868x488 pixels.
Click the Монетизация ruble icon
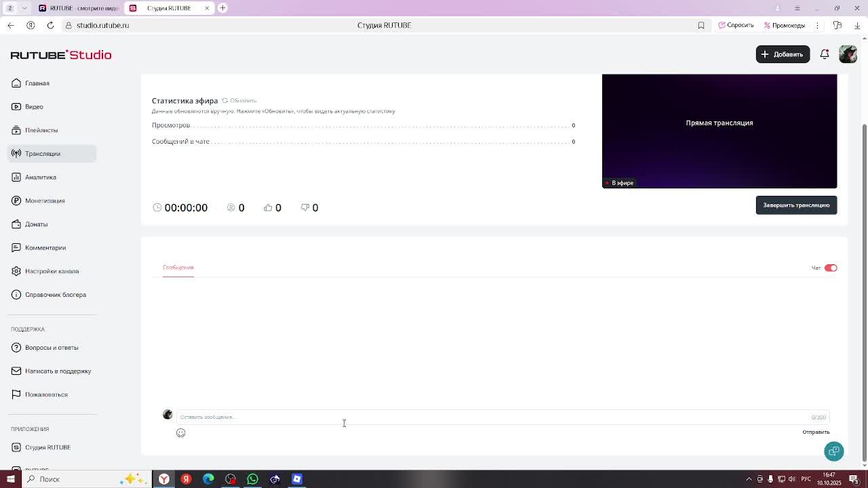(x=16, y=201)
